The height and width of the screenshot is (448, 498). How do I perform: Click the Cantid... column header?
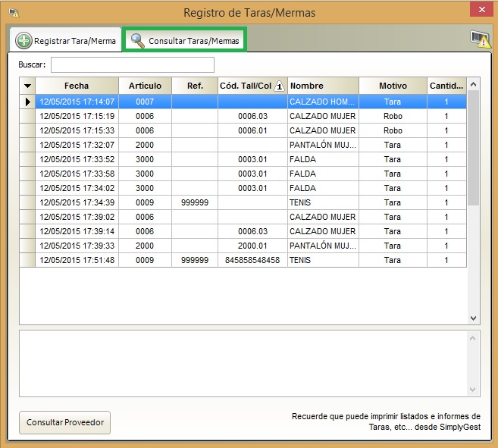(446, 86)
